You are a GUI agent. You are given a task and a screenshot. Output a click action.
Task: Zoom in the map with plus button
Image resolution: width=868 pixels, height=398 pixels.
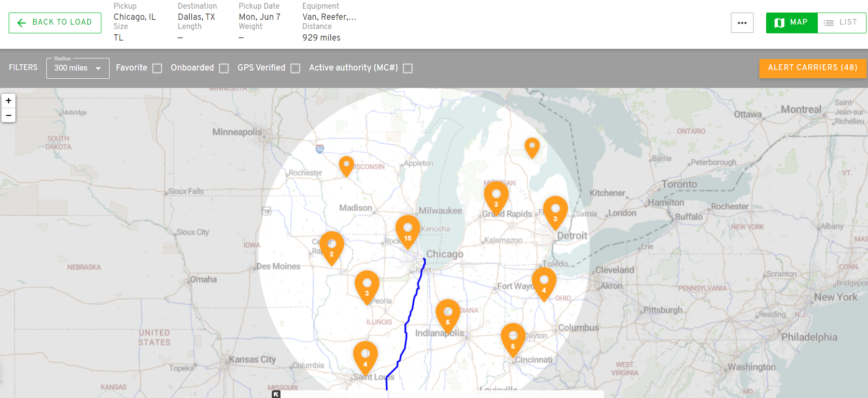pos(8,100)
